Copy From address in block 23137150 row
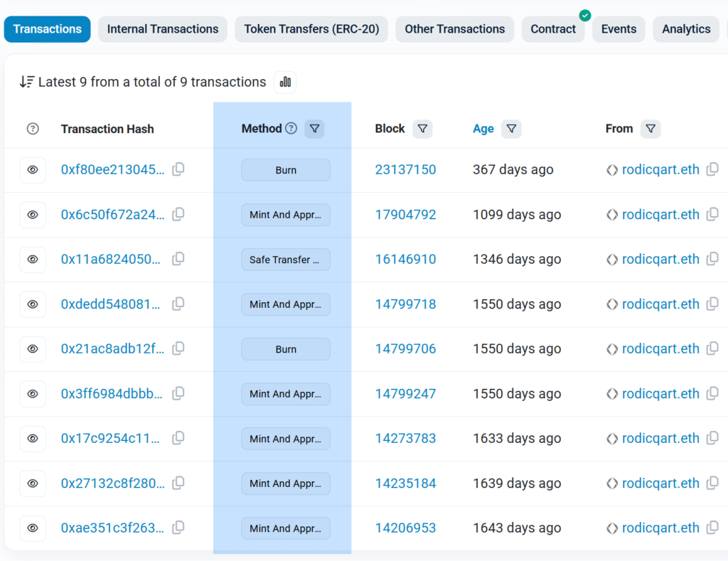 tap(712, 169)
